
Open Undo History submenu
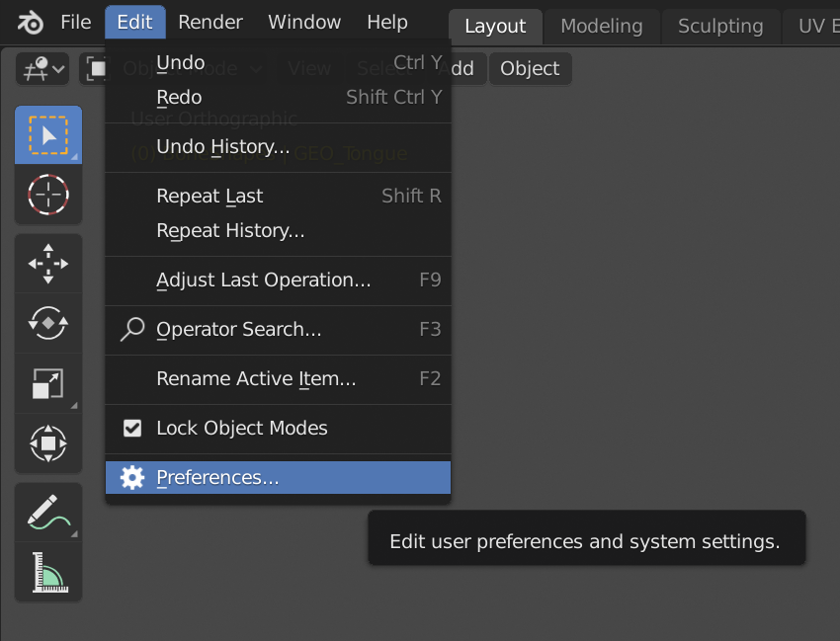pos(278,147)
